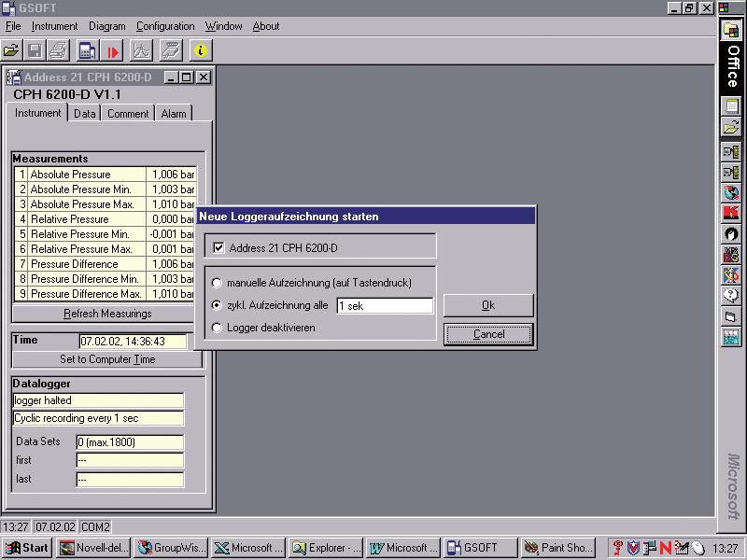Click the Save diskette toolbar icon
Viewport: 747px width, 560px height.
point(35,50)
